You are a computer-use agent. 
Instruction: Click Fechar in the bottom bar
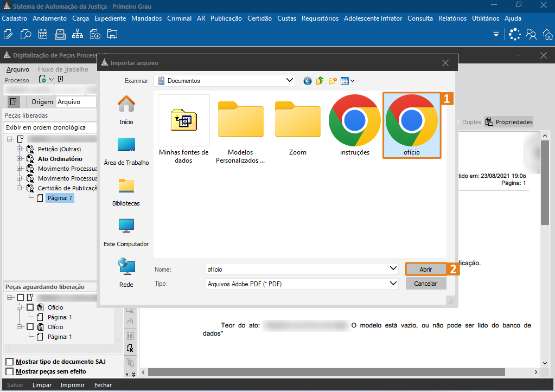pos(103,385)
